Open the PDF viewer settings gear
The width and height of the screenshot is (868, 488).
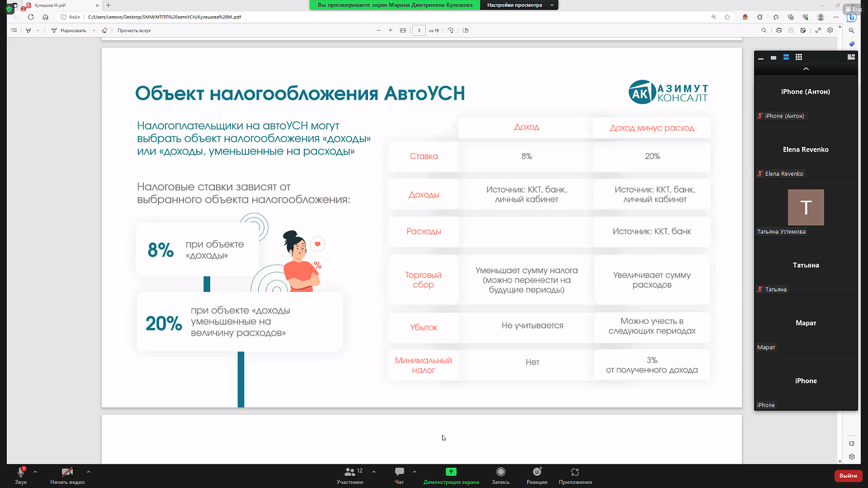click(x=830, y=29)
